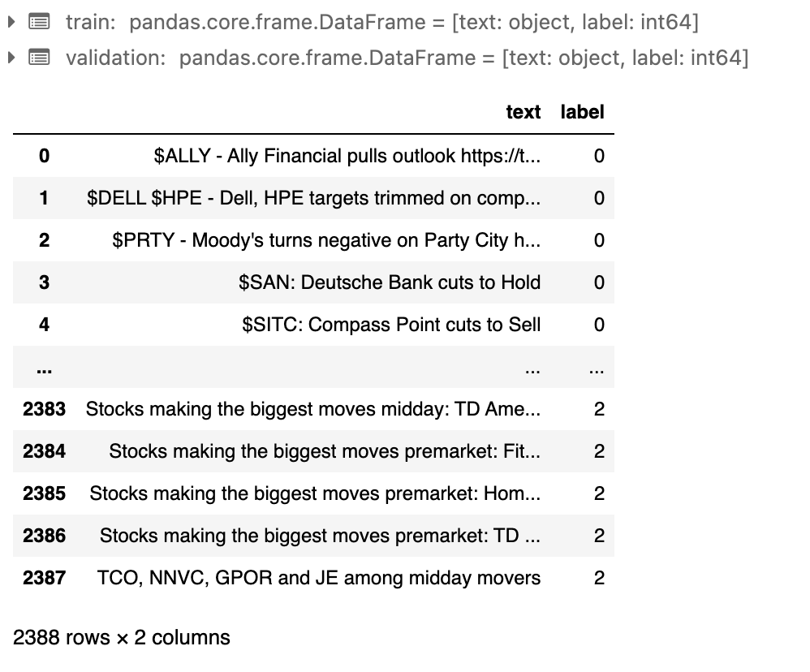This screenshot has width=810, height=672.
Task: Click the table icon next to train
Action: [38, 23]
